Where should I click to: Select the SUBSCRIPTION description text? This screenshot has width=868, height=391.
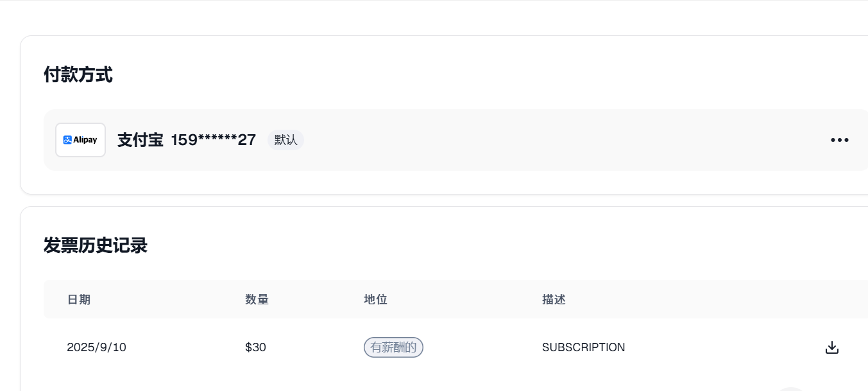(583, 347)
